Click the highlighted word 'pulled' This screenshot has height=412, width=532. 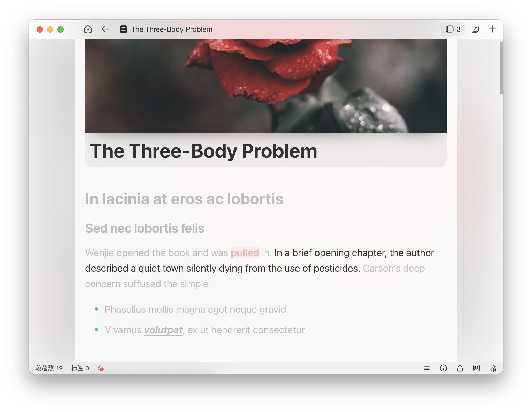(x=245, y=253)
